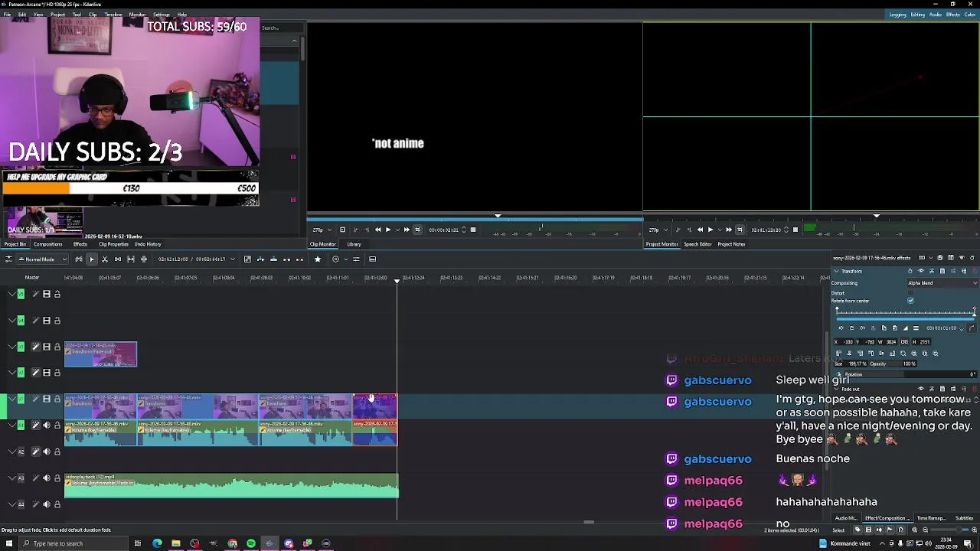The height and width of the screenshot is (551, 980).
Task: Open timeline settings icon left of Normal Mode
Action: (8, 259)
